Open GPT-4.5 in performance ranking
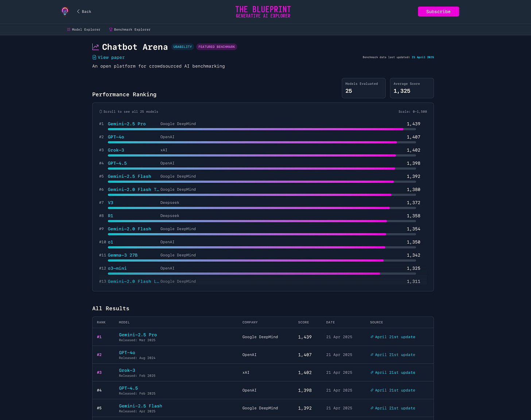Screen dimensions: 531x420 click(x=117, y=163)
